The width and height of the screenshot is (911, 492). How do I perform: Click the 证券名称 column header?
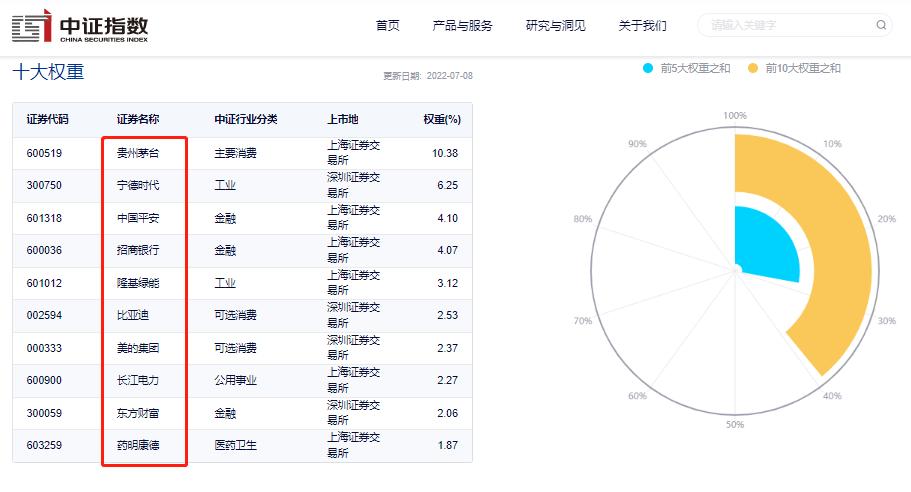138,119
